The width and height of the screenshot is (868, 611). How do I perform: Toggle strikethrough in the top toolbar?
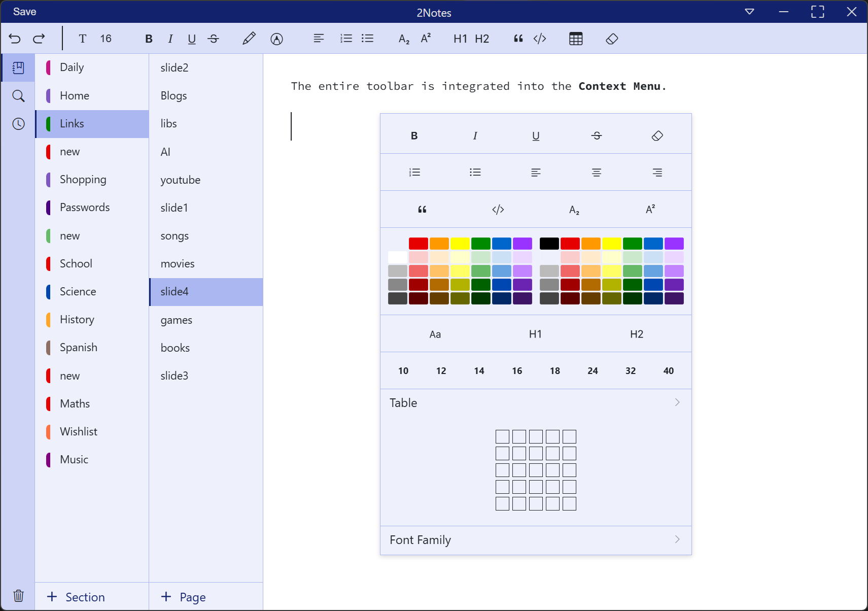pos(214,39)
